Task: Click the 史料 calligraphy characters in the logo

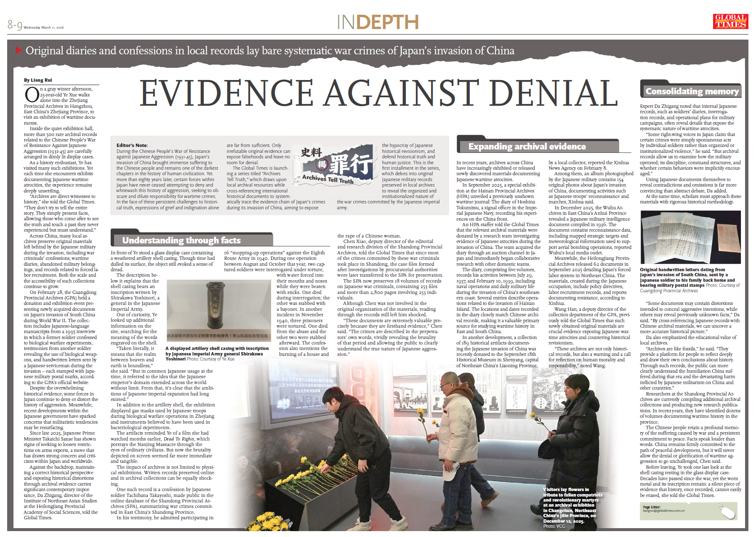Action: [311, 152]
